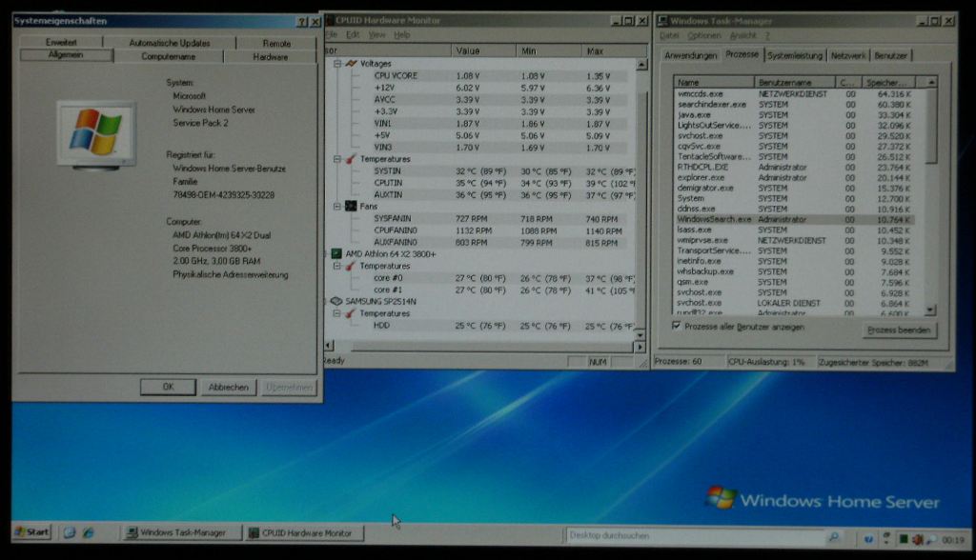Open the Start menu

[31, 532]
